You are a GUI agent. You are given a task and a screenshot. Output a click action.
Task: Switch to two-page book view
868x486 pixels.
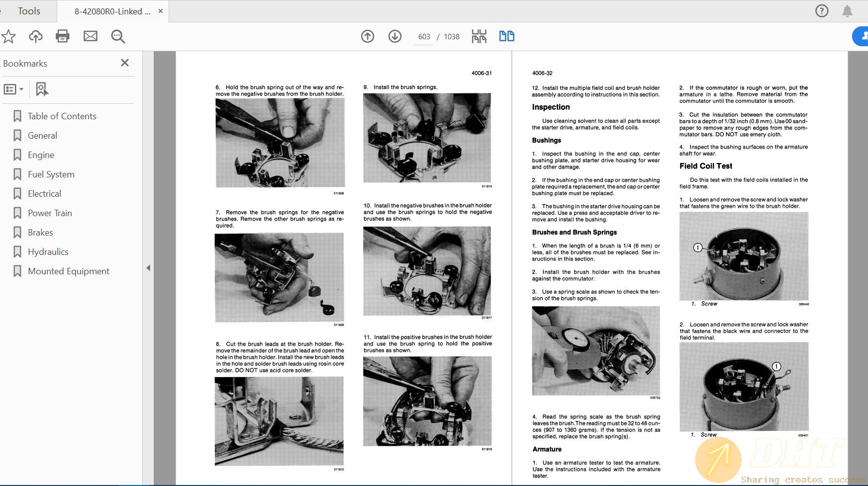click(506, 36)
